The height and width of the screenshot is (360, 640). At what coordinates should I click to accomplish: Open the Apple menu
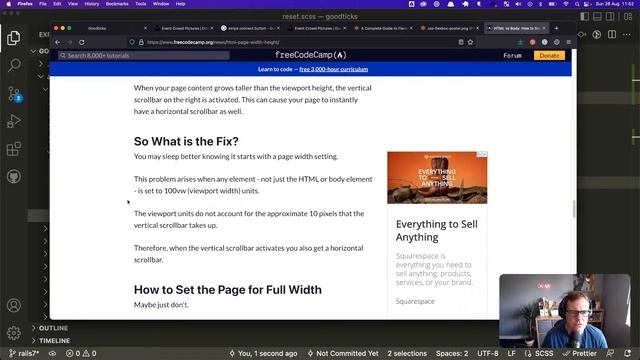point(9,4)
